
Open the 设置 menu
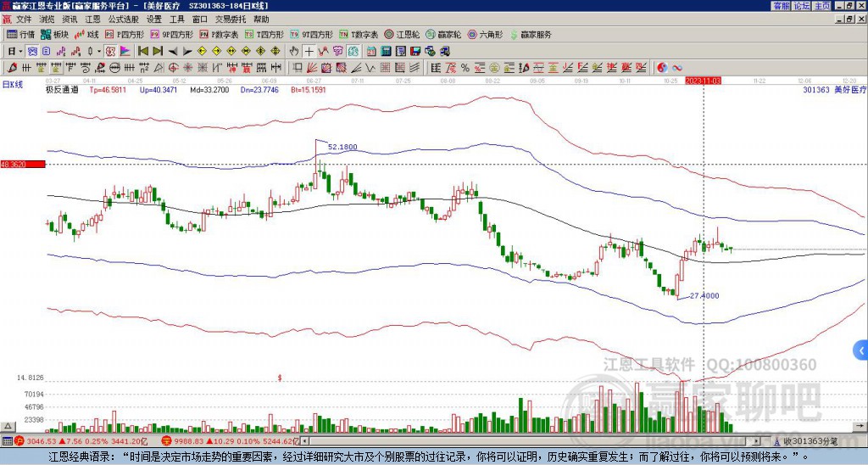tap(154, 20)
